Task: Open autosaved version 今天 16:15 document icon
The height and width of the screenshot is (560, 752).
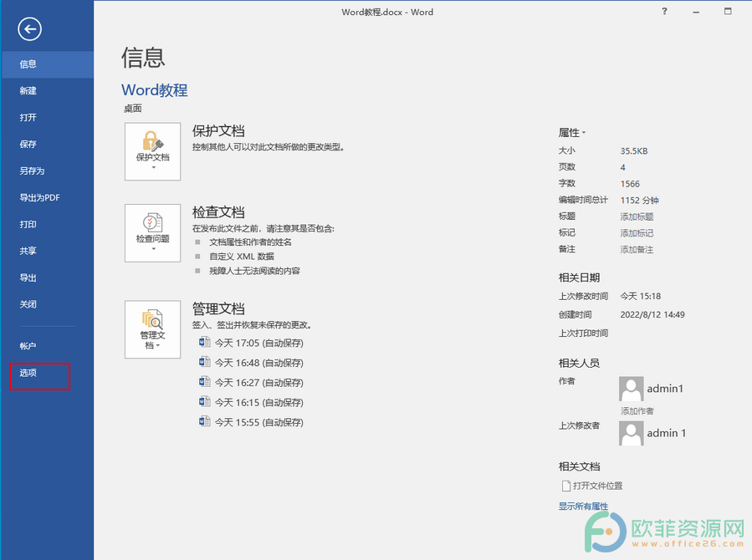Action: (205, 401)
